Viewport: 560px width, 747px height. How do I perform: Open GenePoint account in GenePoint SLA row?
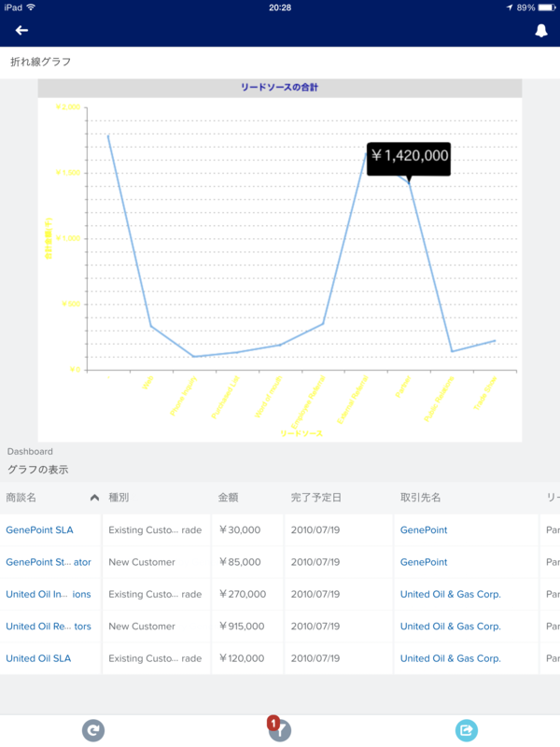pyautogui.click(x=424, y=529)
